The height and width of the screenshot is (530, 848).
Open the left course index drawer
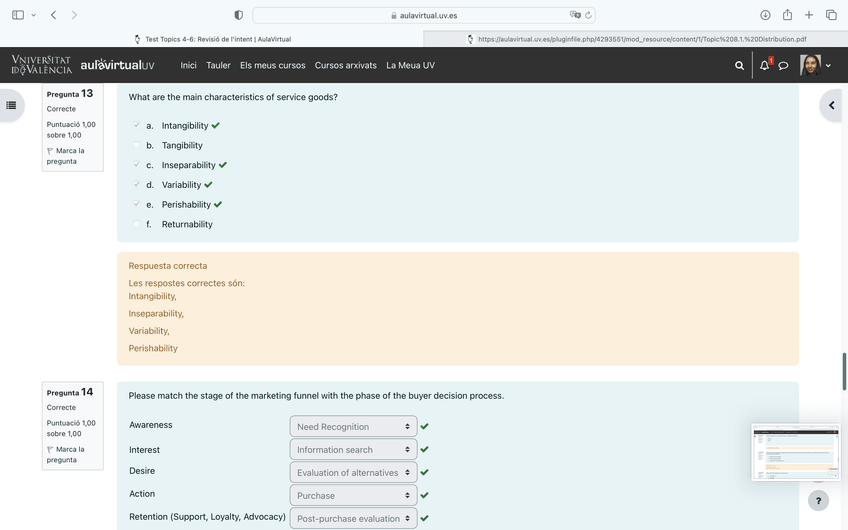pos(11,105)
